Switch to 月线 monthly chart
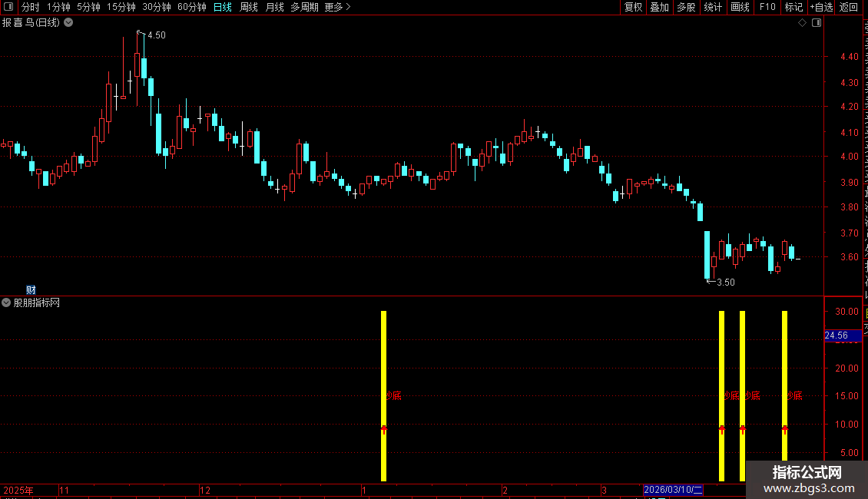This screenshot has height=499, width=868. (x=274, y=7)
